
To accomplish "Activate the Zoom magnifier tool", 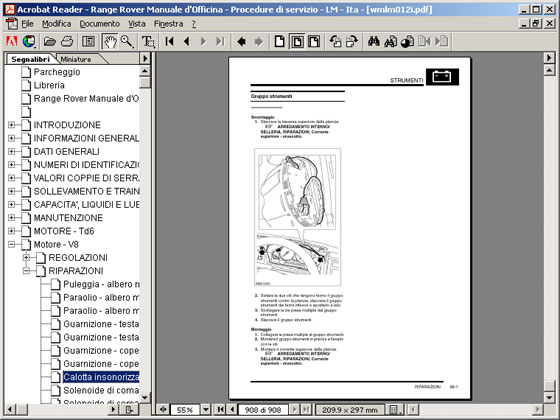I will click(127, 41).
